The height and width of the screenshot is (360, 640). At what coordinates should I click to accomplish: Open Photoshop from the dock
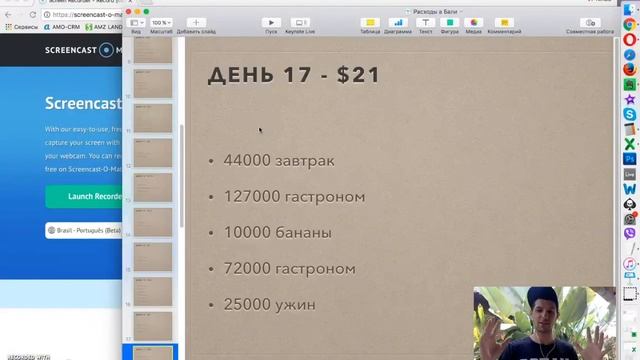click(x=629, y=159)
